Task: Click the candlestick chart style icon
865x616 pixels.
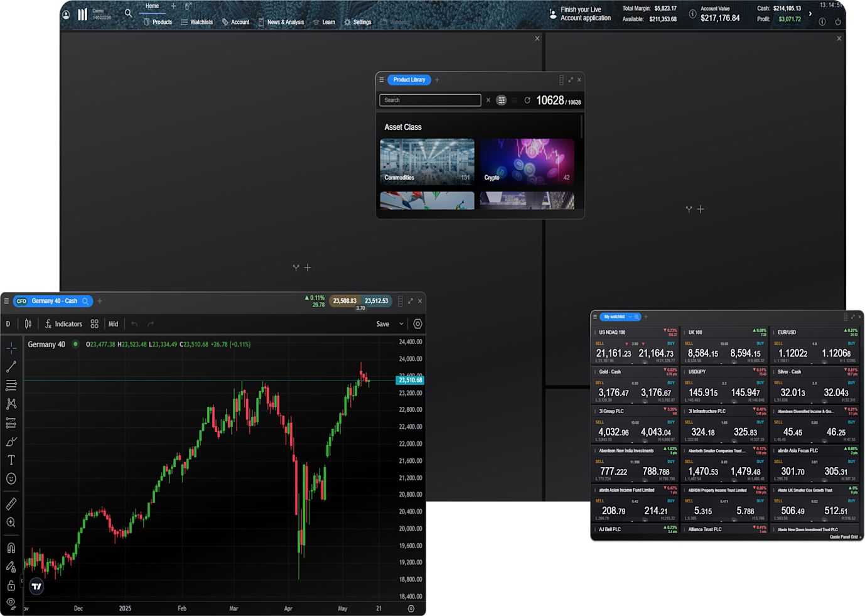Action: pyautogui.click(x=28, y=324)
